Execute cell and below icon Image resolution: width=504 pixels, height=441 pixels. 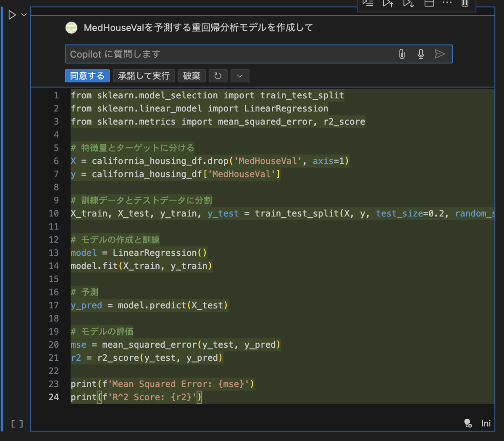(408, 3)
